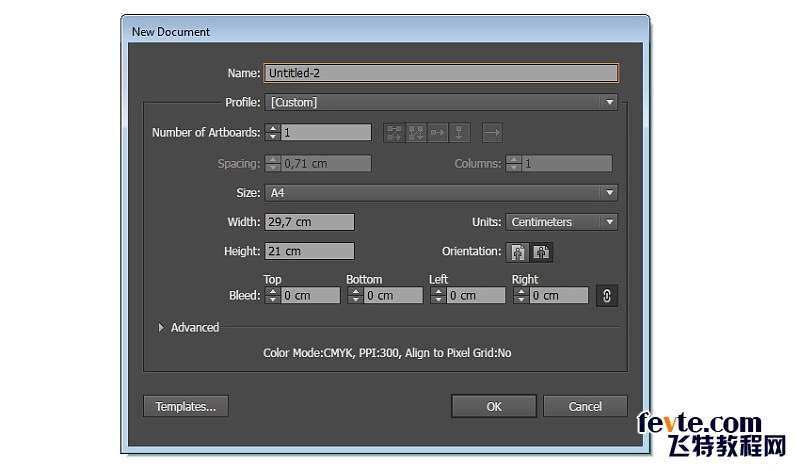
Task: Open the Templates... button
Action: pos(186,407)
